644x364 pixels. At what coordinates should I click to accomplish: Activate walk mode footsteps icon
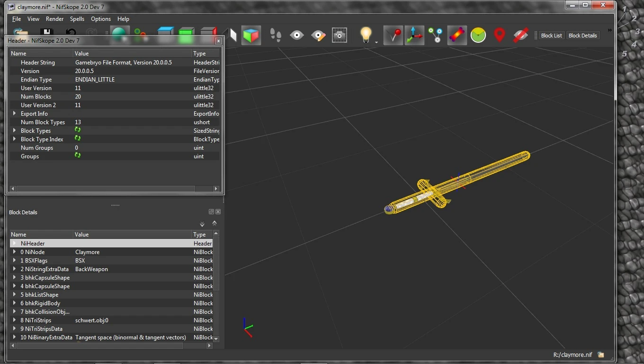[x=276, y=35]
